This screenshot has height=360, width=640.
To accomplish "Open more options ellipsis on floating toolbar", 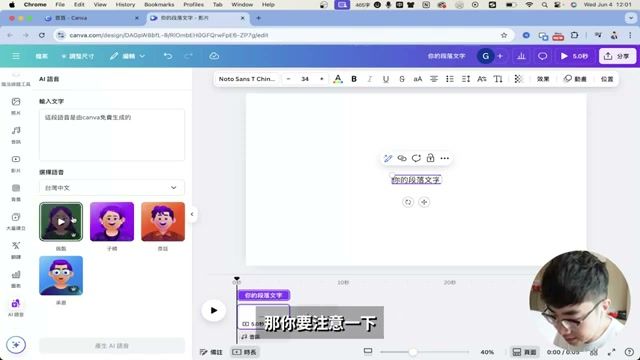I will coord(444,158).
